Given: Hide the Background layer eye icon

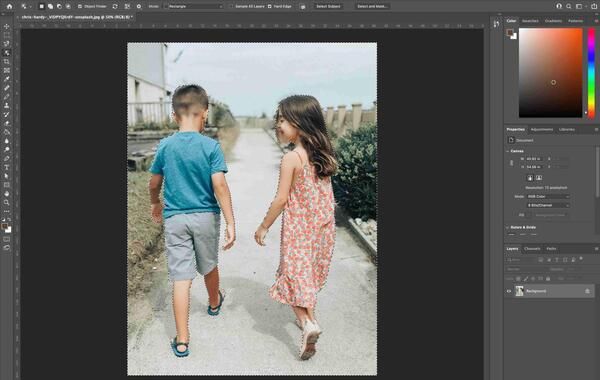Looking at the screenshot, I should [x=509, y=291].
